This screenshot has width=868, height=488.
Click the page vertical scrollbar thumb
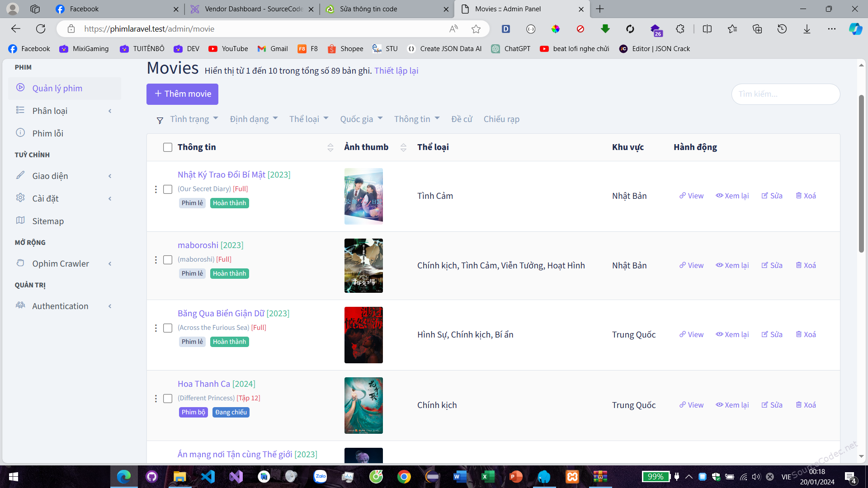coord(861,174)
